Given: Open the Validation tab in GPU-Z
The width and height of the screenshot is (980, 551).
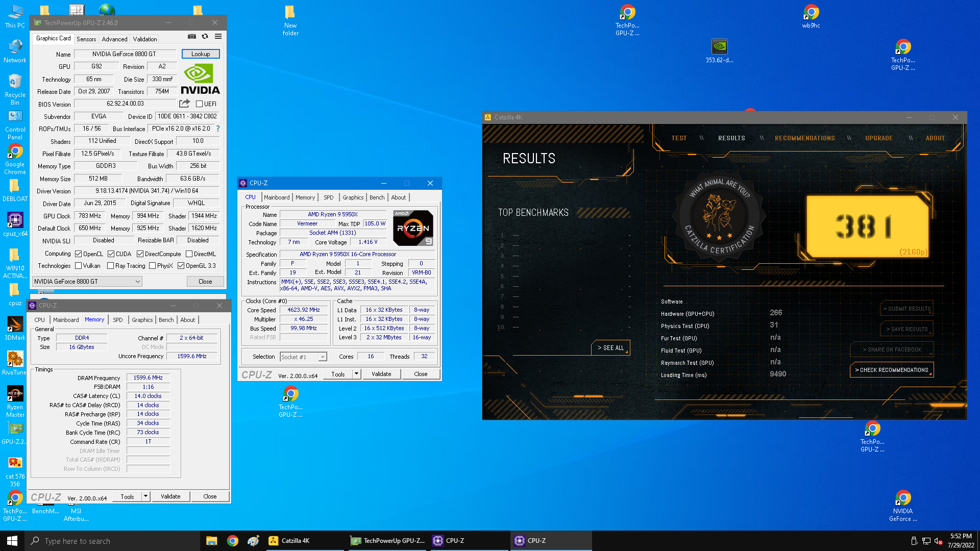Looking at the screenshot, I should pos(145,39).
